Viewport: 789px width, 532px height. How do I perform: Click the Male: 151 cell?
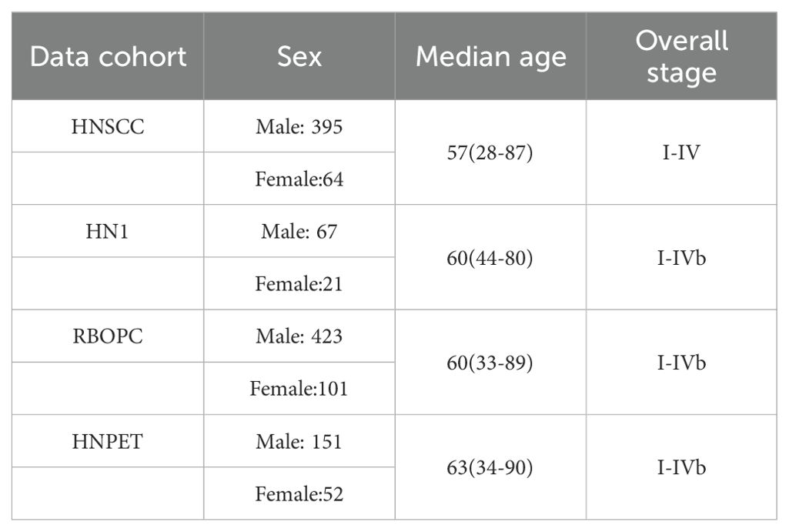[299, 441]
